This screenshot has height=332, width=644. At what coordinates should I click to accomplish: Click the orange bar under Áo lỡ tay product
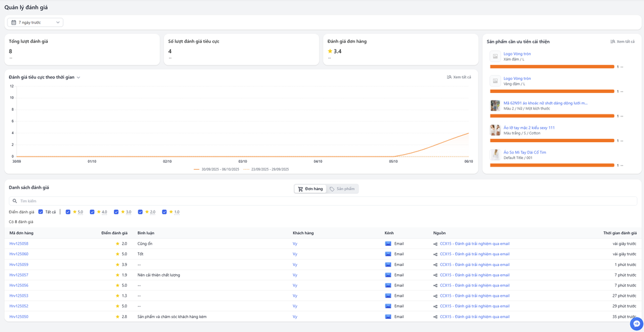click(552, 140)
